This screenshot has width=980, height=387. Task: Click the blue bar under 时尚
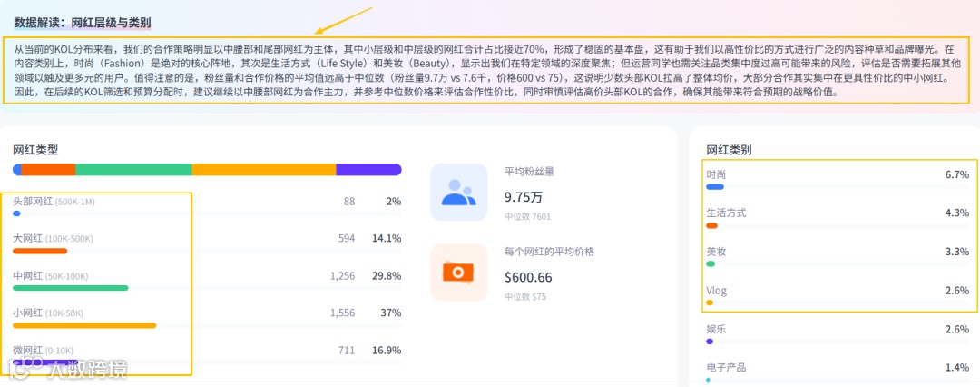[714, 186]
